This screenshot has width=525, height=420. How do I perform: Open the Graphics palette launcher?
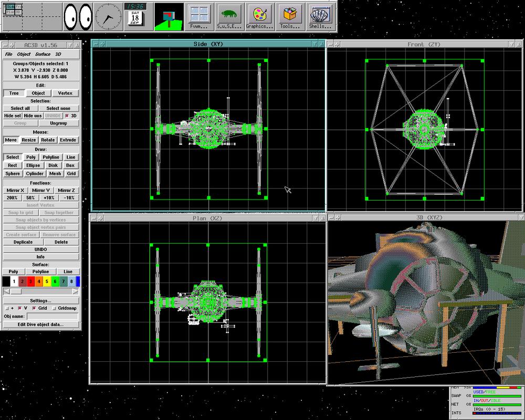click(260, 17)
